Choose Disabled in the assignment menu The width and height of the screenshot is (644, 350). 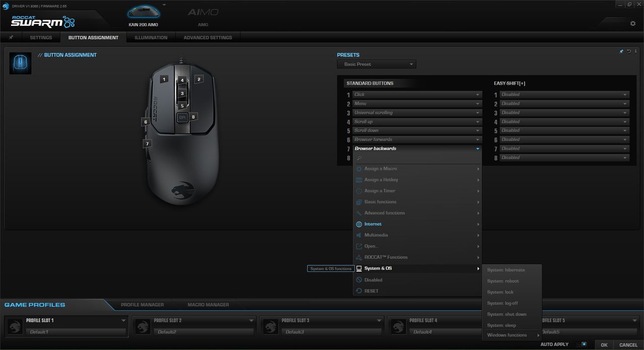(x=417, y=280)
